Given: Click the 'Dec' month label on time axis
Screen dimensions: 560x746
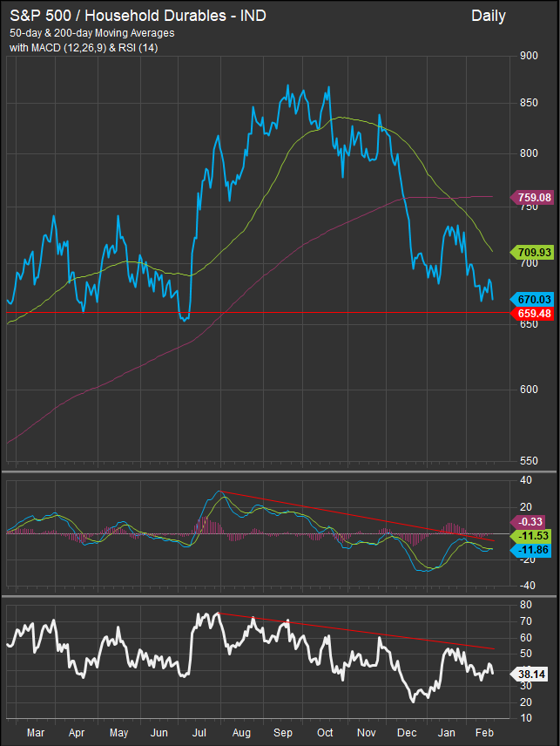Looking at the screenshot, I should click(x=407, y=733).
